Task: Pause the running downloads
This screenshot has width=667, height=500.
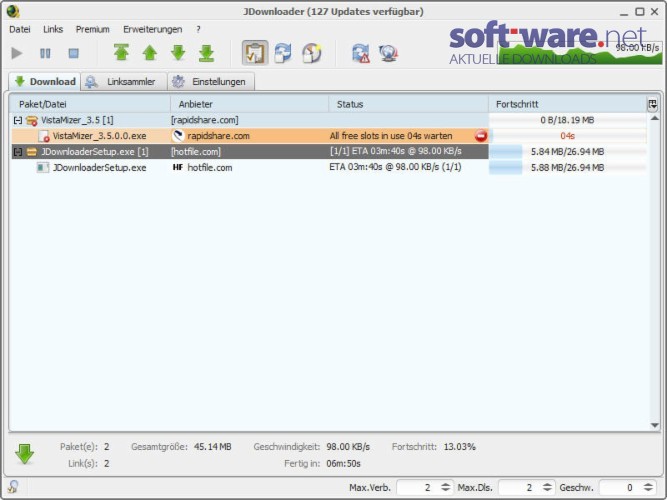Action: point(45,53)
